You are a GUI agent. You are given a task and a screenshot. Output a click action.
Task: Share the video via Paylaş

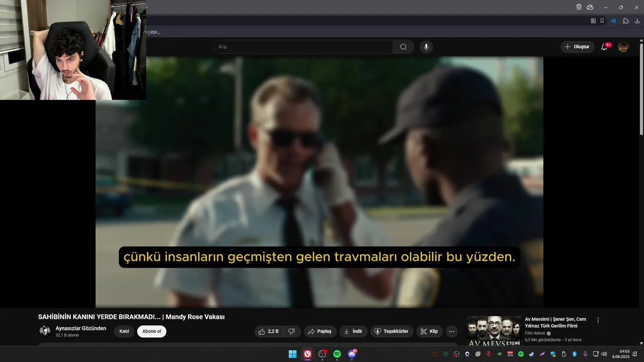tap(319, 331)
